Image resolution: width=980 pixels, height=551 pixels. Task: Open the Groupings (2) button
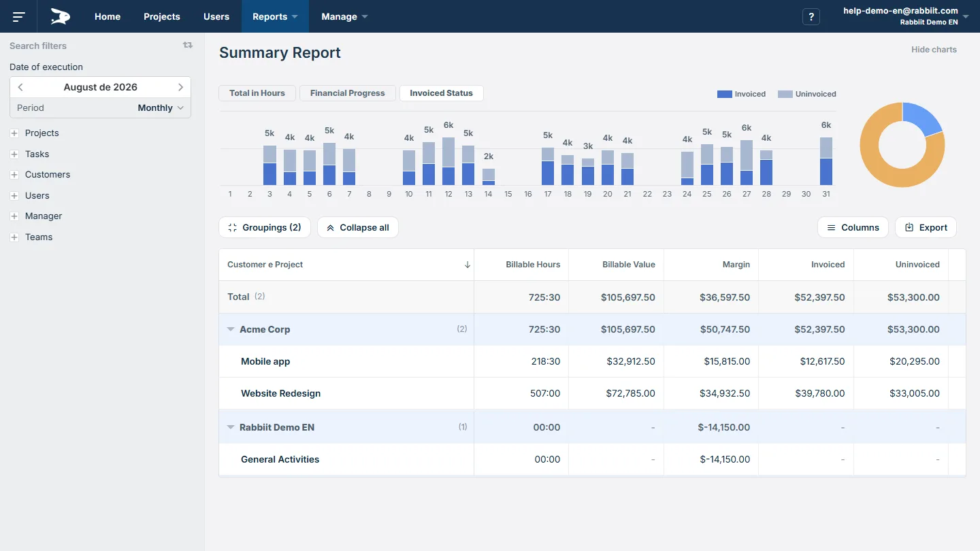[x=265, y=227]
